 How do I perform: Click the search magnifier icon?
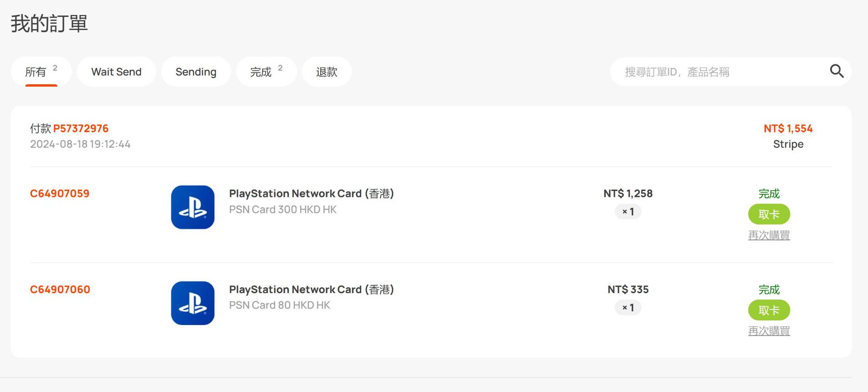[x=836, y=71]
